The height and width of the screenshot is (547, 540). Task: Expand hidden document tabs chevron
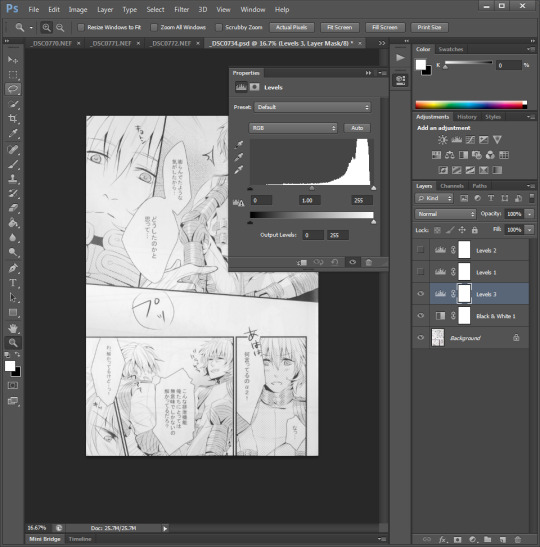[x=382, y=43]
